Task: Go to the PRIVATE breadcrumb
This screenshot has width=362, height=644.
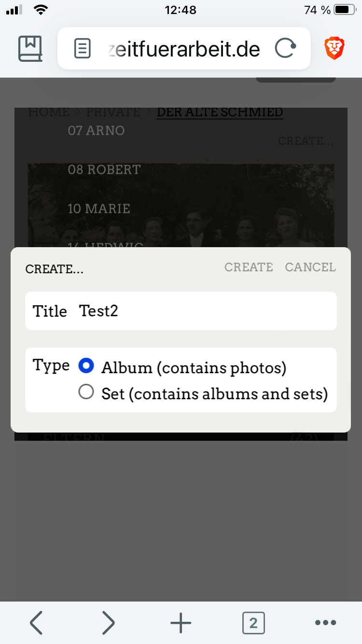Action: coord(113,112)
